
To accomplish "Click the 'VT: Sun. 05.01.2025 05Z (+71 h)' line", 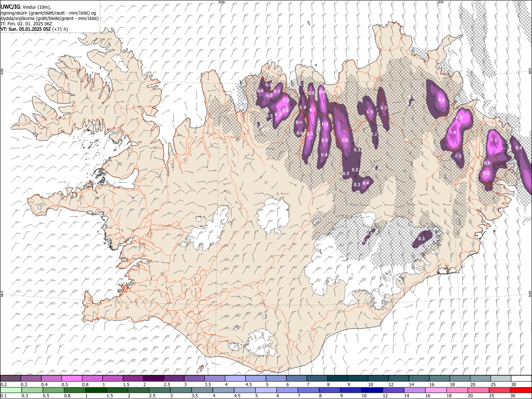I will (34, 29).
